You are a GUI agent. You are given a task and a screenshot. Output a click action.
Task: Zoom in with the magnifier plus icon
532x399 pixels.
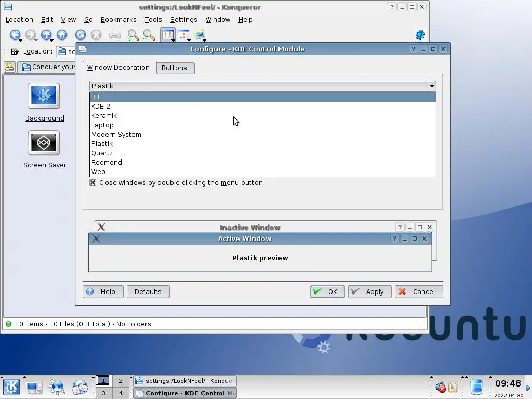click(133, 35)
